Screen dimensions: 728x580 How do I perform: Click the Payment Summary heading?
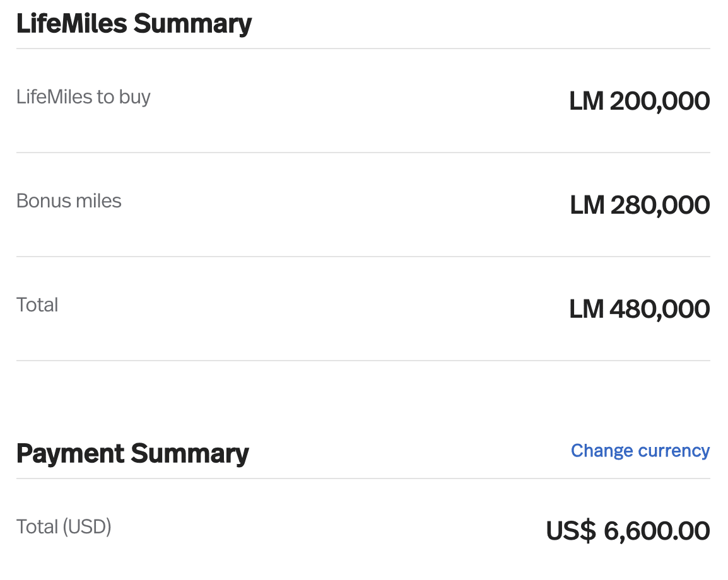pyautogui.click(x=132, y=453)
